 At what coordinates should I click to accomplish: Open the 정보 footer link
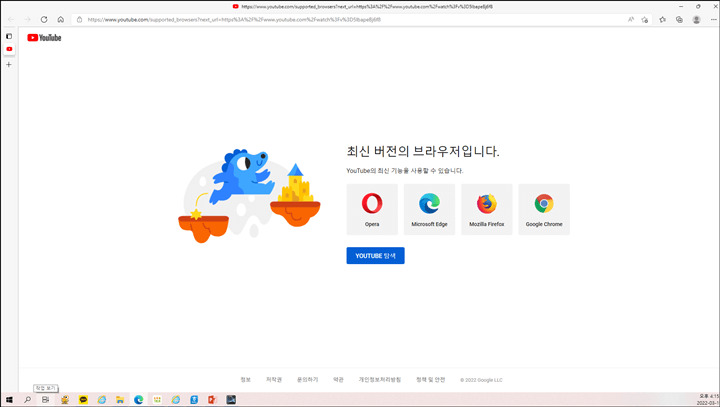(246, 379)
